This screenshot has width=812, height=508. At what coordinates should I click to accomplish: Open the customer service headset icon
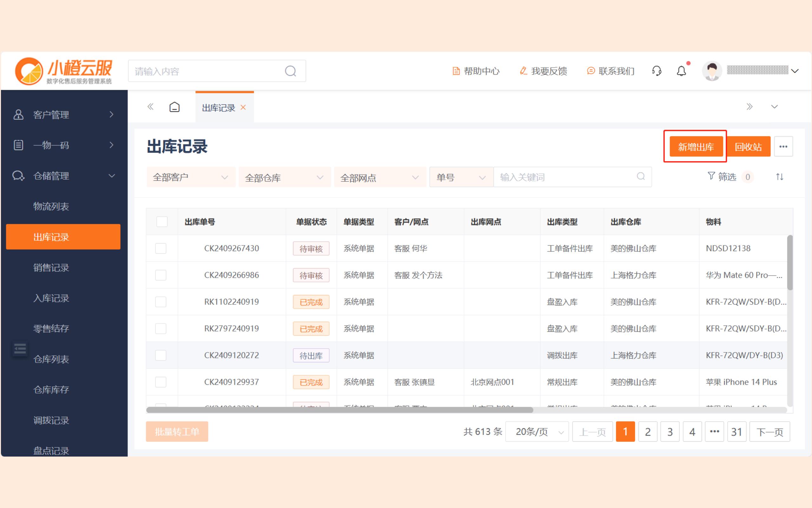coord(656,71)
